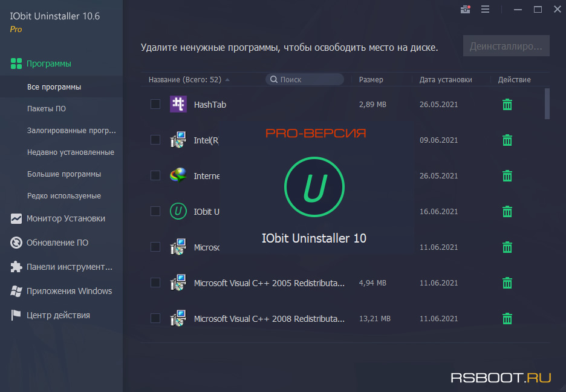Select Все программы

(54, 87)
